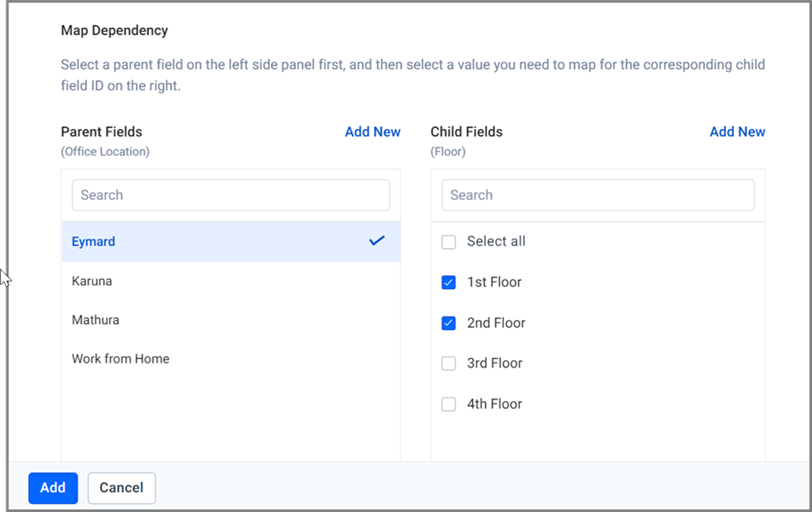Click Add New for Parent Fields

coord(373,132)
